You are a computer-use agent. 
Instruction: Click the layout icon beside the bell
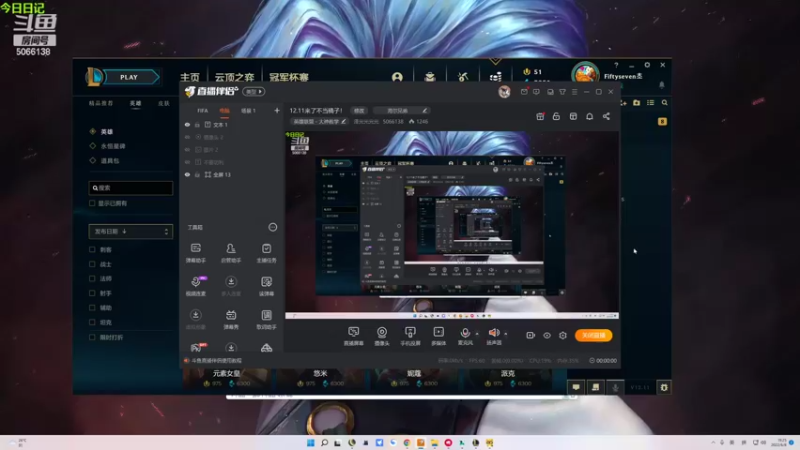[x=573, y=116]
